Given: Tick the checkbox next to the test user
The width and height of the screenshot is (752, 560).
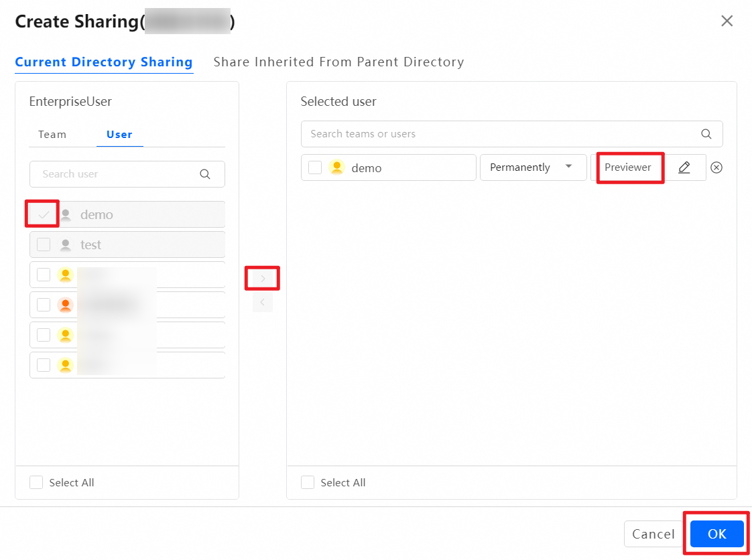Looking at the screenshot, I should (x=44, y=245).
